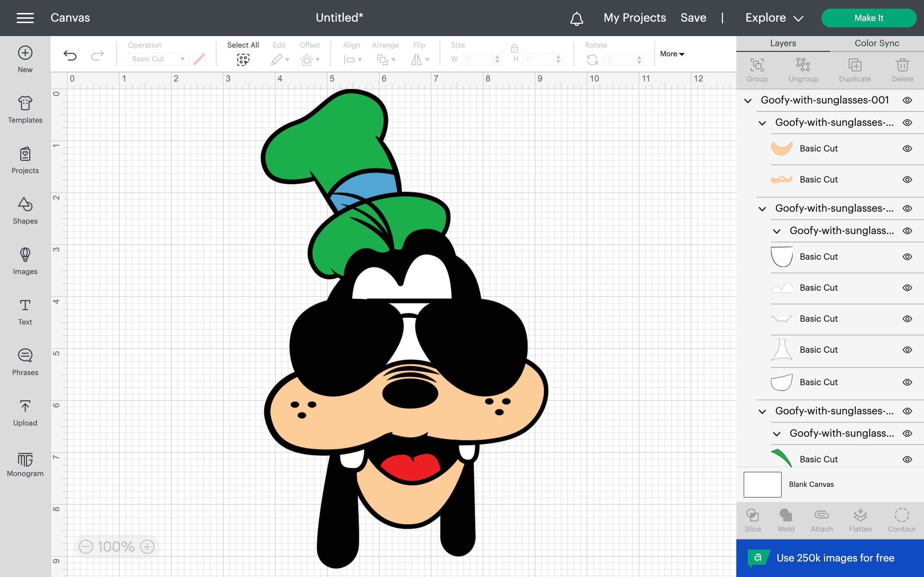Screen dimensions: 924x577
Task: Open the More dropdown in the toolbar
Action: coord(672,54)
